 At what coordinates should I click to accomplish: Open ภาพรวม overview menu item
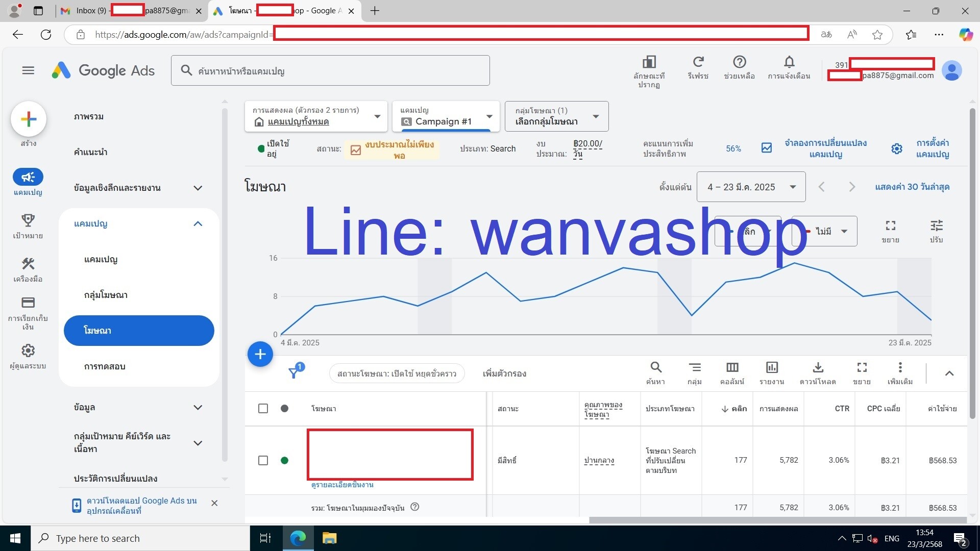(x=89, y=116)
